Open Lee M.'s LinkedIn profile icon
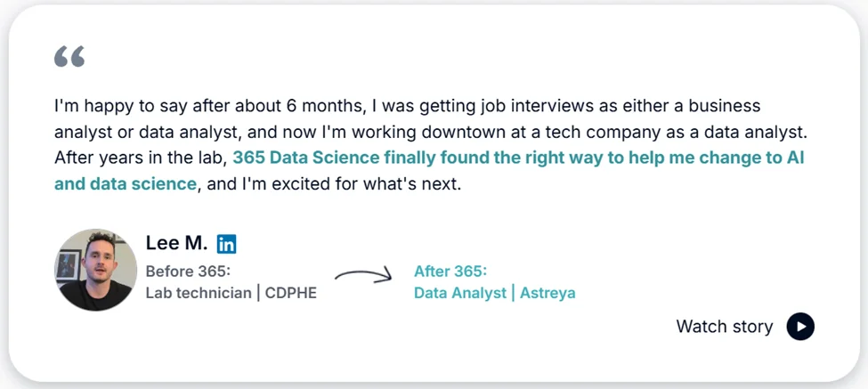The width and height of the screenshot is (868, 389). coord(227,244)
